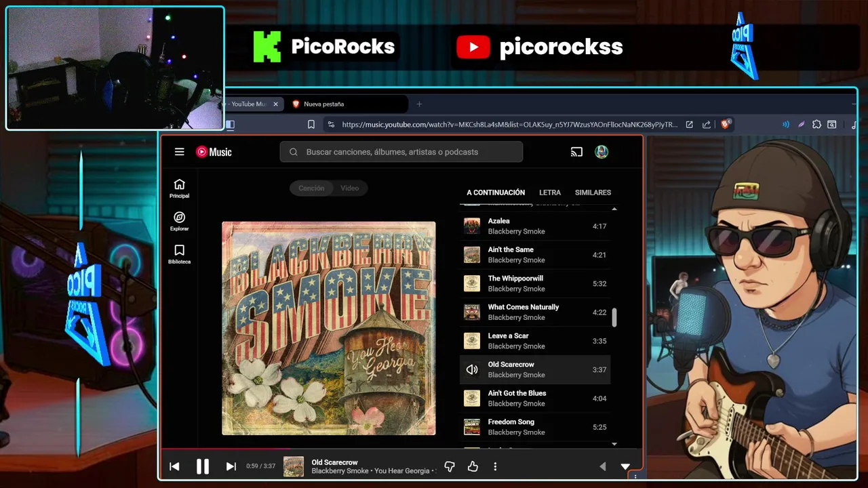Click the search magnifier icon
868x488 pixels.
294,152
